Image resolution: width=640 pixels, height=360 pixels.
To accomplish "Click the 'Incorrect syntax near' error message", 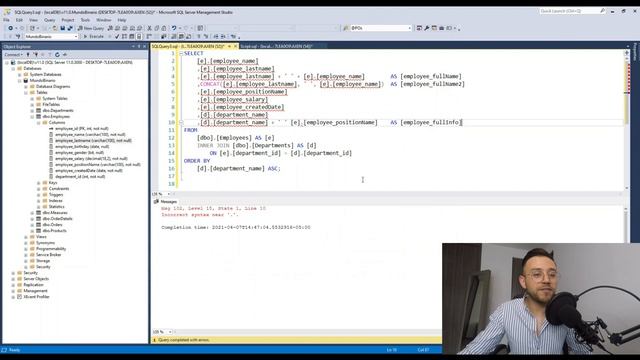I will (x=200, y=215).
